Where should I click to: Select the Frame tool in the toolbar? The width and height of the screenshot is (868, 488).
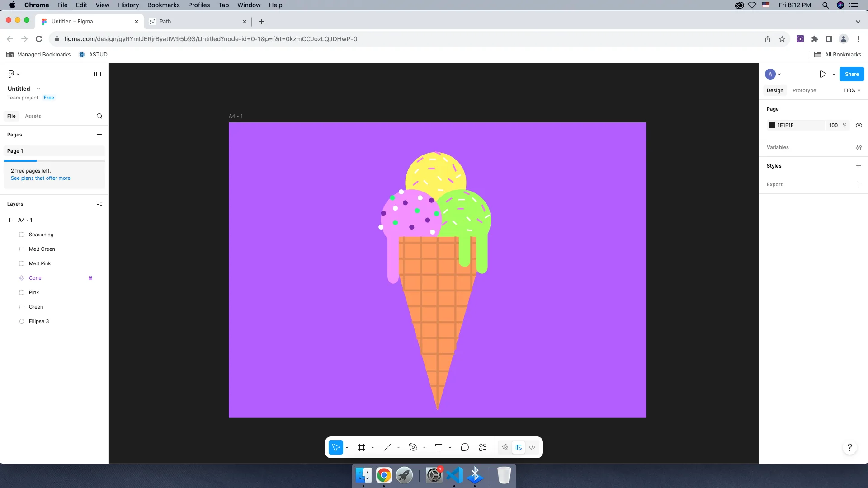362,447
